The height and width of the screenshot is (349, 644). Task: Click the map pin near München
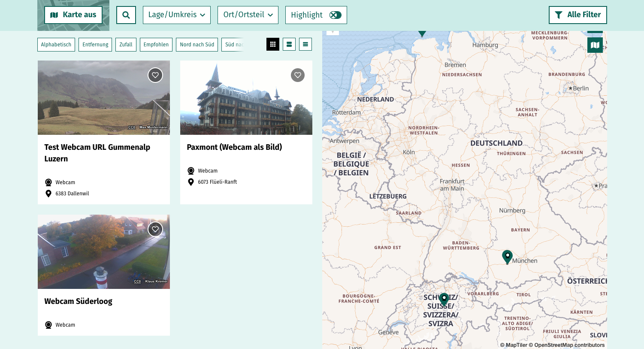pyautogui.click(x=508, y=257)
